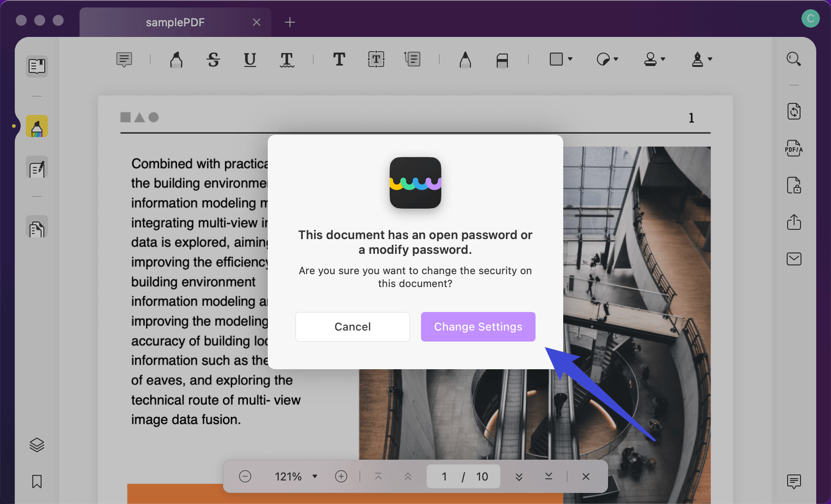Go to last page arrow

(x=548, y=476)
